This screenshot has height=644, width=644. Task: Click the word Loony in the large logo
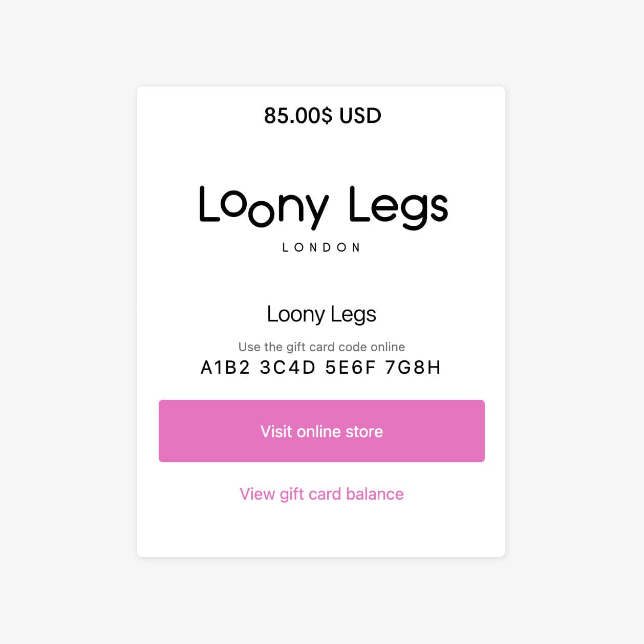coord(263,207)
